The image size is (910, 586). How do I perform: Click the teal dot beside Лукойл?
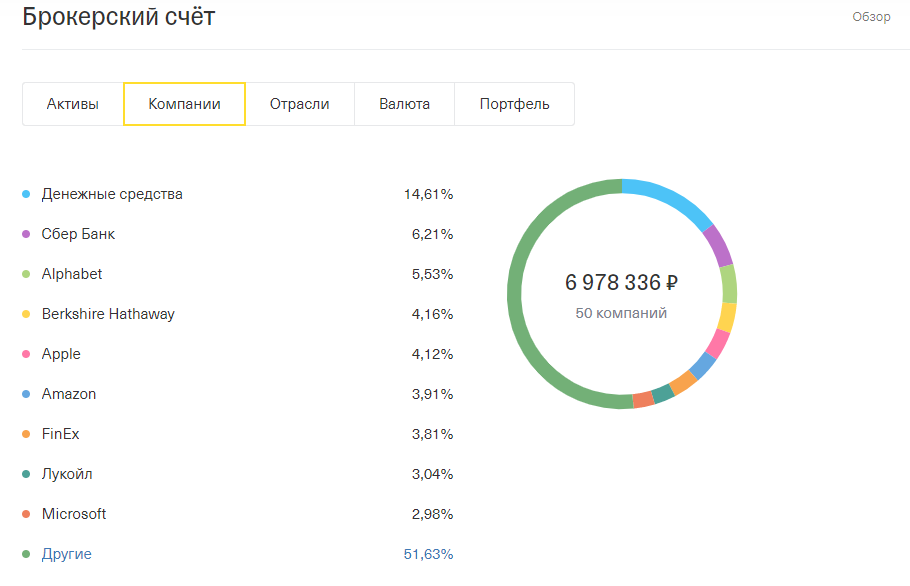pyautogui.click(x=26, y=474)
